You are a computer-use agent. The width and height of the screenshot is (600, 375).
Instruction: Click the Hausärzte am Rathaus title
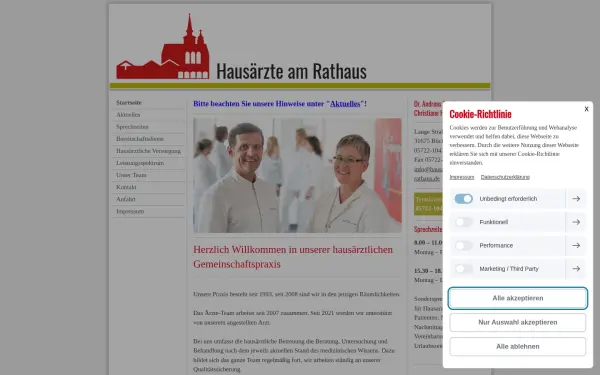292,71
